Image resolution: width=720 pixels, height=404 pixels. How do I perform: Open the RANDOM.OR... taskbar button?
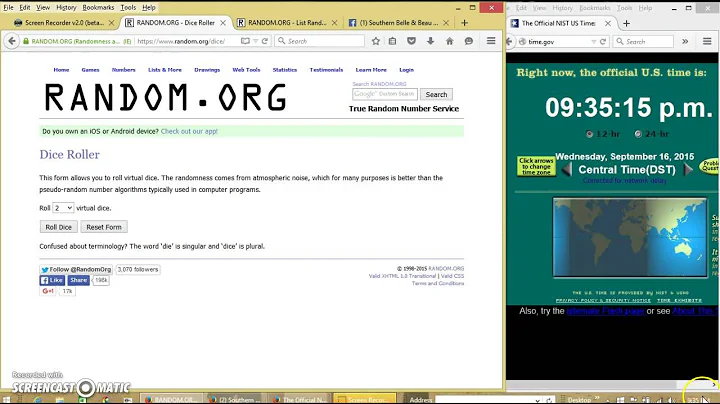click(x=171, y=399)
